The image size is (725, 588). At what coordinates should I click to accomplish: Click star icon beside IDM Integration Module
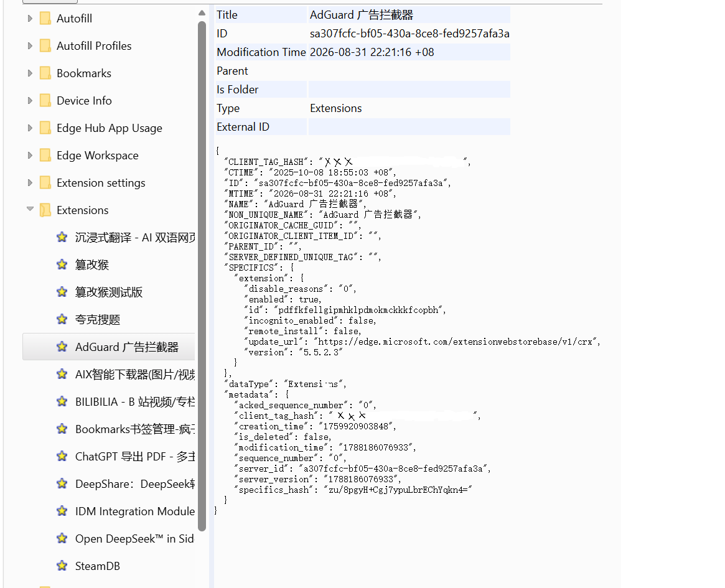62,511
